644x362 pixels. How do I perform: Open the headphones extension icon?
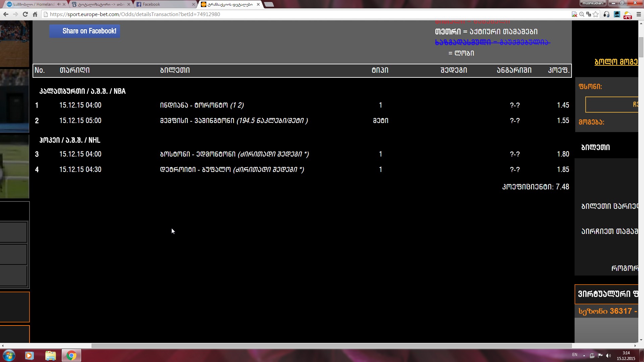pyautogui.click(x=607, y=15)
